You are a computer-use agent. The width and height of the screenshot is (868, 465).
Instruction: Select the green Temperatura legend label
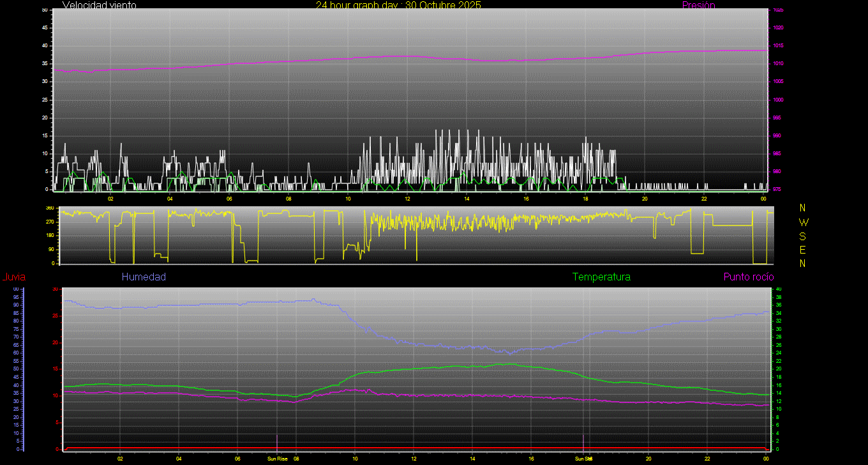(x=601, y=277)
